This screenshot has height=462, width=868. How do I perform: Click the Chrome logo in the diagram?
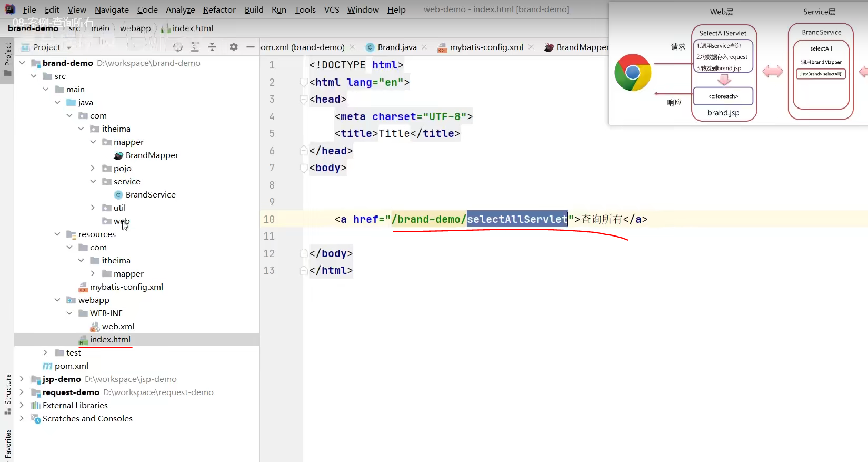[x=633, y=73]
